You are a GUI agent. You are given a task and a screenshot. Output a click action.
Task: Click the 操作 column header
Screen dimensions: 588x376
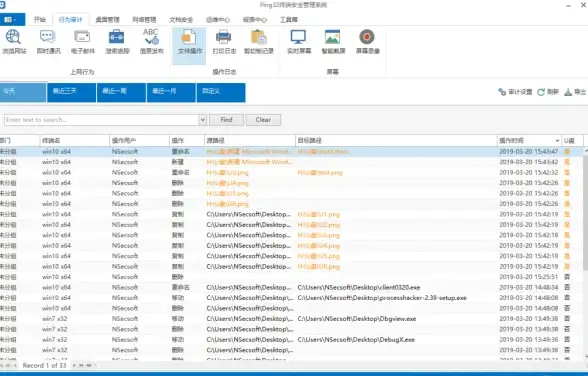pos(187,141)
